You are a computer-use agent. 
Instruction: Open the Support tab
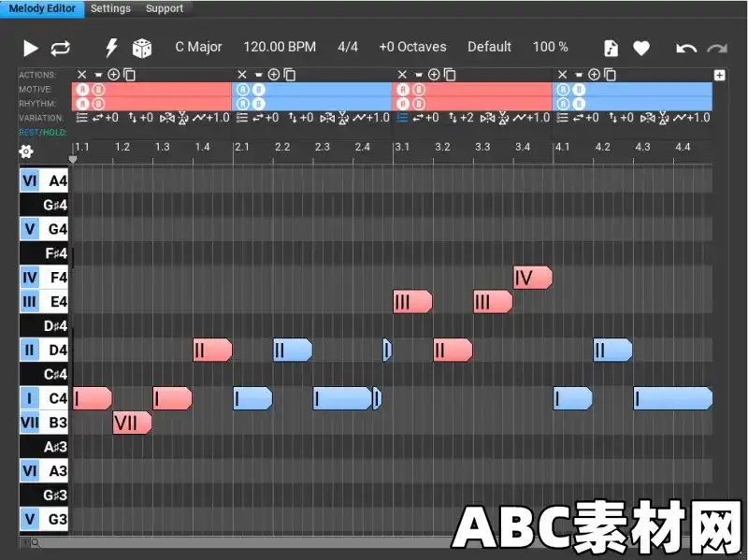pyautogui.click(x=165, y=8)
